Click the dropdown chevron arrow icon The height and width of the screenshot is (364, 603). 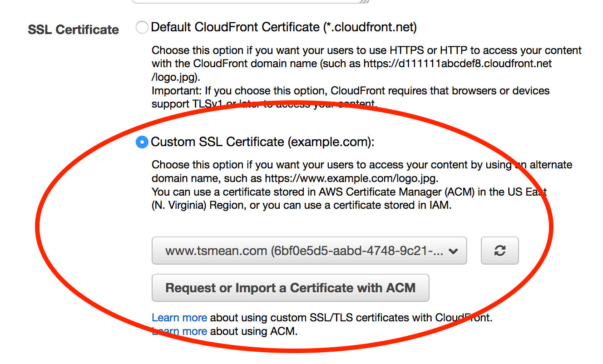453,251
